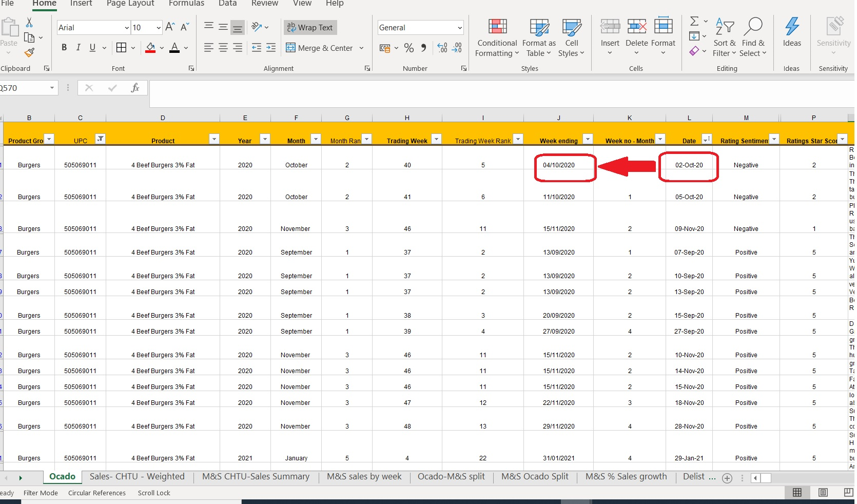Open the font size dropdown
This screenshot has width=857, height=504.
pos(159,28)
